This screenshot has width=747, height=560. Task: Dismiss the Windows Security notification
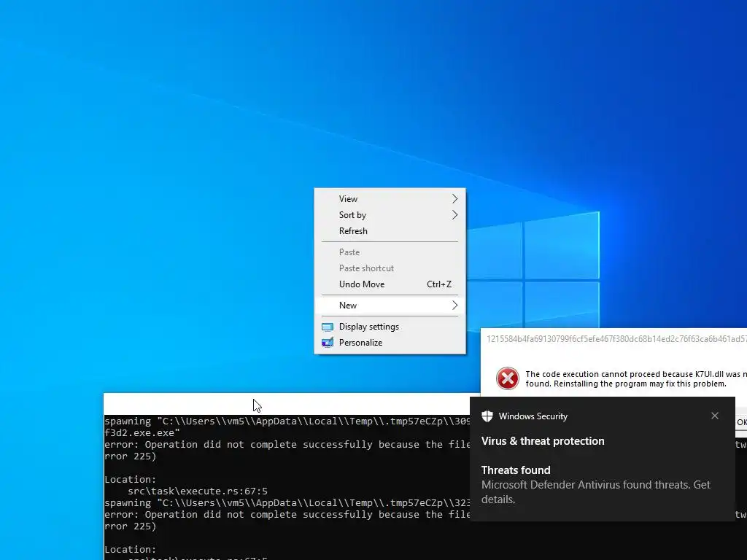(715, 416)
